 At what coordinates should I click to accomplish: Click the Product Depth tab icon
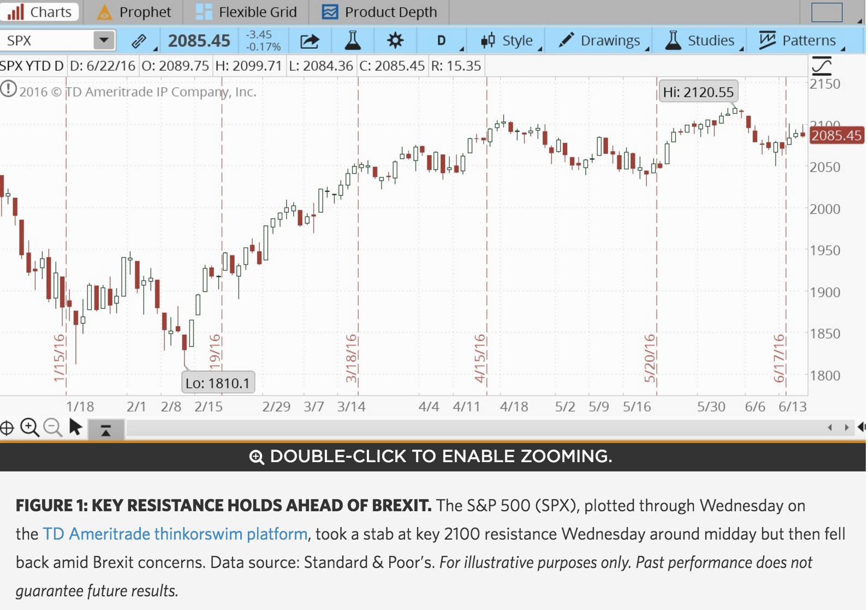click(x=330, y=12)
